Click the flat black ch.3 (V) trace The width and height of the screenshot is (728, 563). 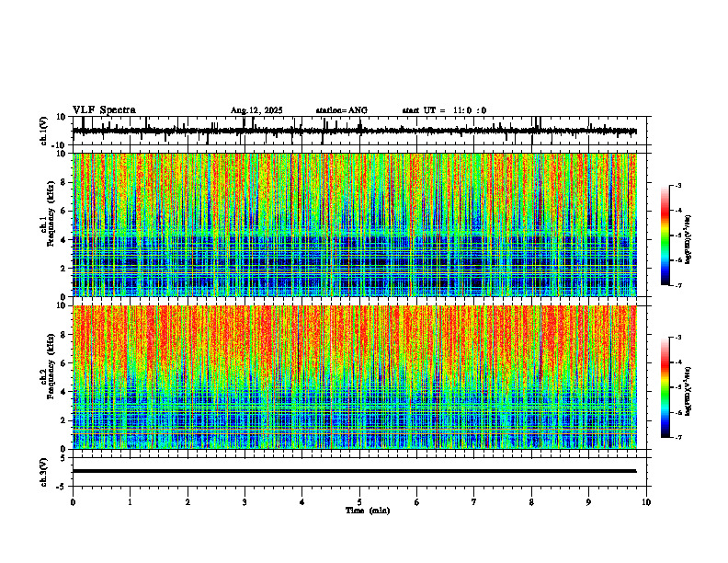(354, 471)
